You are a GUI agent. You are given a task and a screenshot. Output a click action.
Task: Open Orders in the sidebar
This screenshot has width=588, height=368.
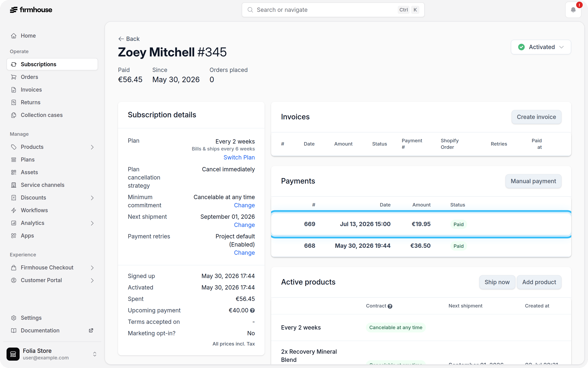52,77
